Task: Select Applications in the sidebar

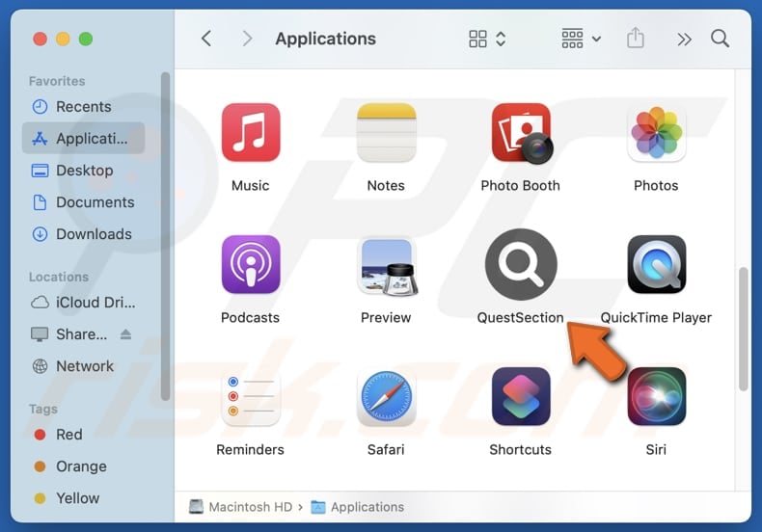Action: point(84,139)
